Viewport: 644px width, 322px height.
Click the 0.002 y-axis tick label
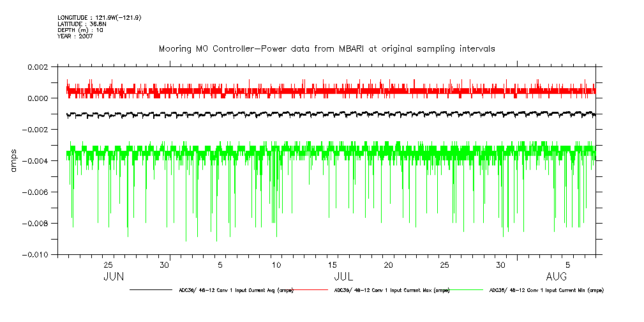point(38,67)
